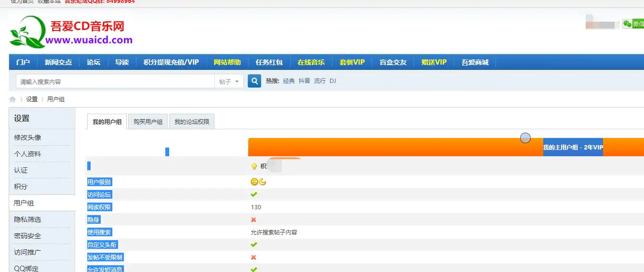Click the moon user level icon
The width and height of the screenshot is (644, 272).
click(x=263, y=182)
